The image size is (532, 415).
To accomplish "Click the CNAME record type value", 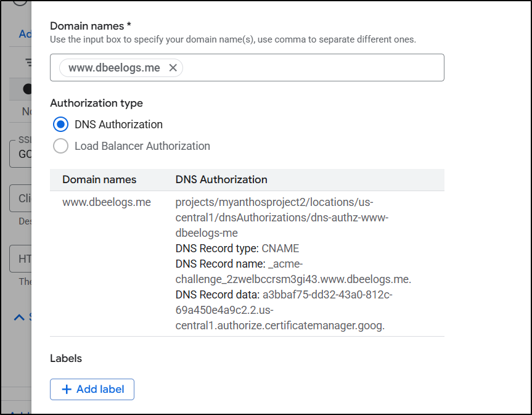I will 280,249.
